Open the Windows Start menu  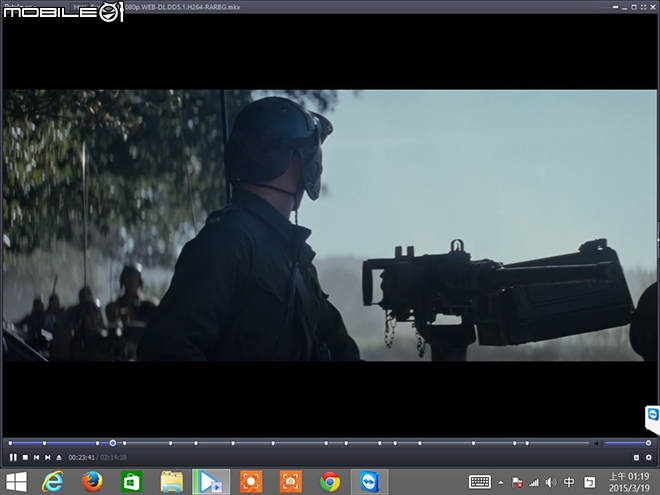pyautogui.click(x=16, y=482)
